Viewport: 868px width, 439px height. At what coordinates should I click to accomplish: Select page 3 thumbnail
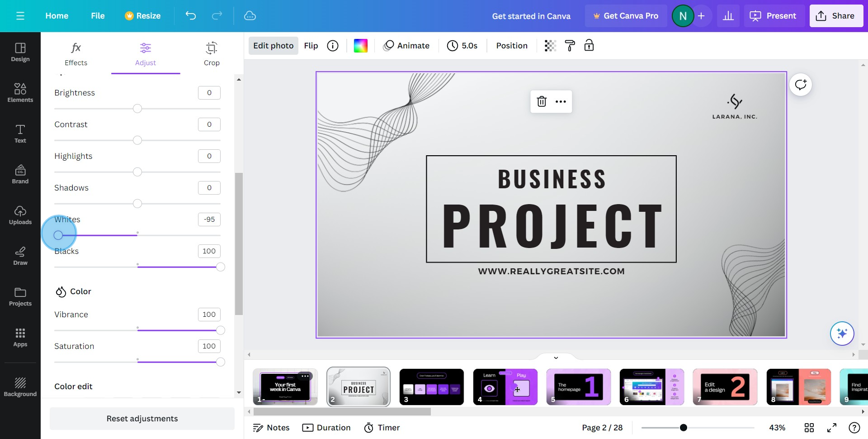(x=432, y=387)
